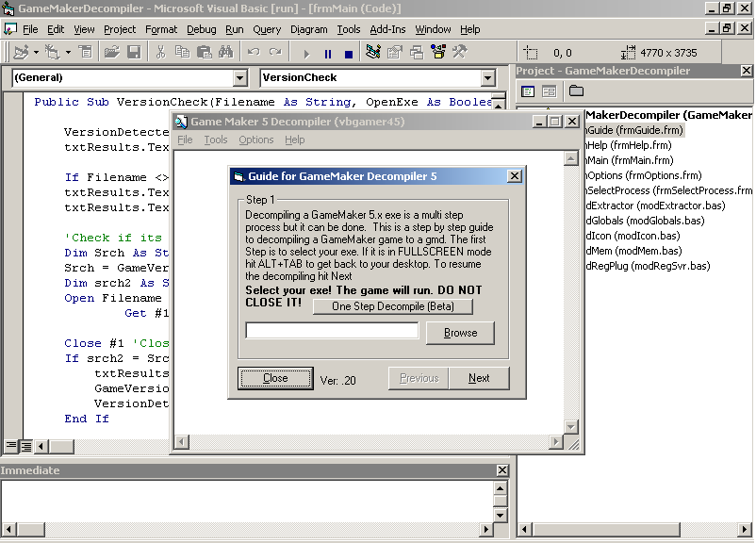Select frmHelp (frmHelp.frm) in Project tree
756x543 pixels.
[x=629, y=145]
